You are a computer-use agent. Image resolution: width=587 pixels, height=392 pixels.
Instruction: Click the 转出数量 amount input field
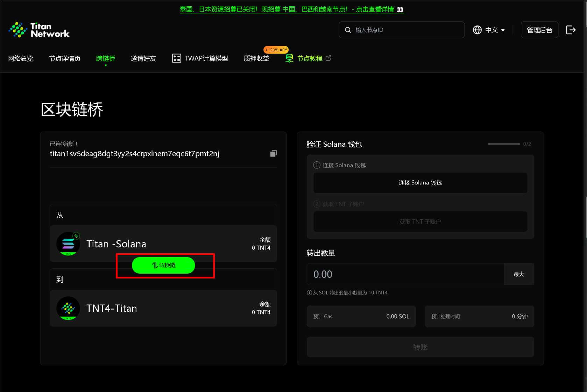405,274
